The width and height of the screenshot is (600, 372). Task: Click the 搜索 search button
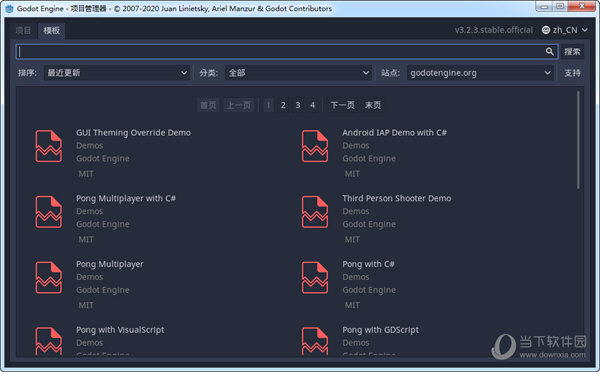tap(572, 52)
